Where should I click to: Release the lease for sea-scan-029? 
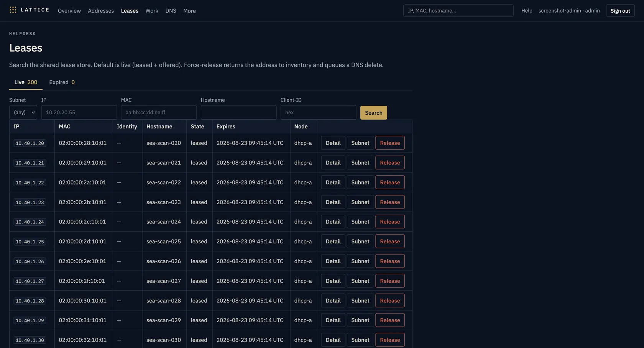pos(390,320)
